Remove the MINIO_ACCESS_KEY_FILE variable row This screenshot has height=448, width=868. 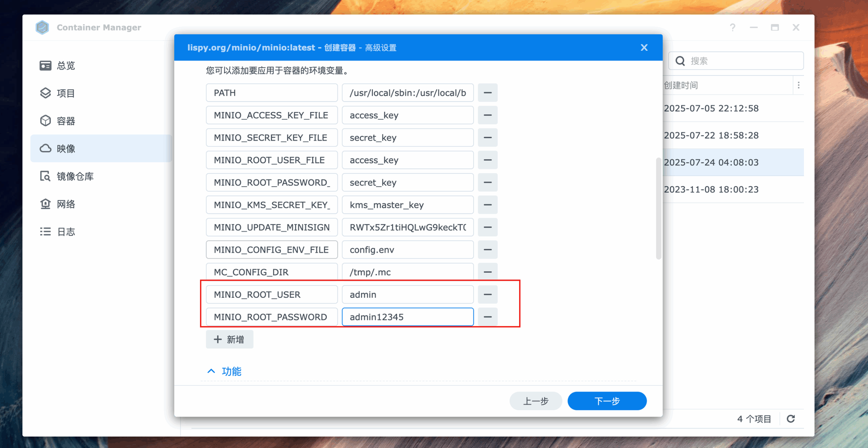(487, 115)
